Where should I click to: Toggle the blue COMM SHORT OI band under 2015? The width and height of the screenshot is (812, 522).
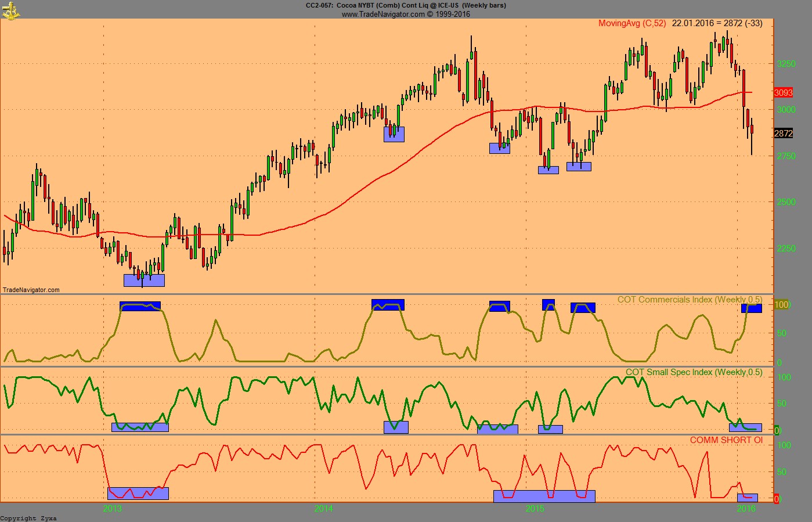coord(544,495)
